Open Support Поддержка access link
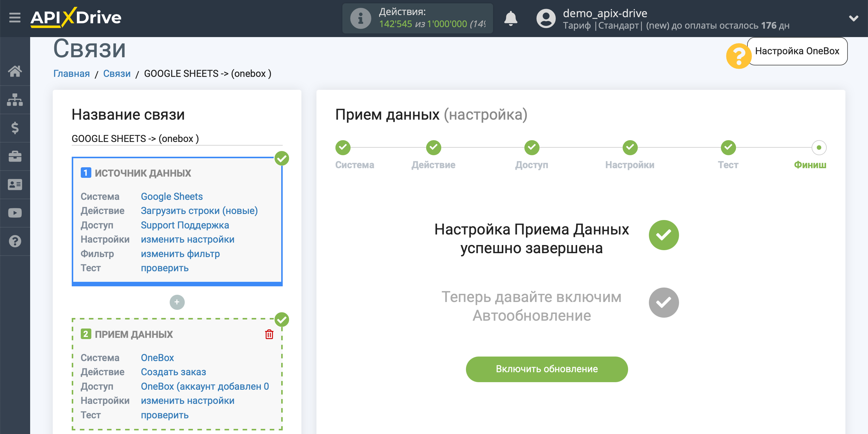 tap(185, 225)
